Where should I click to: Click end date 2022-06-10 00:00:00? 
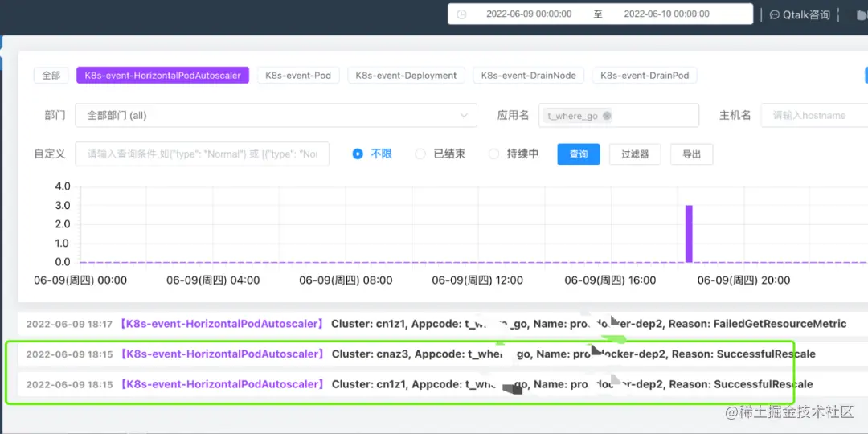pos(666,14)
